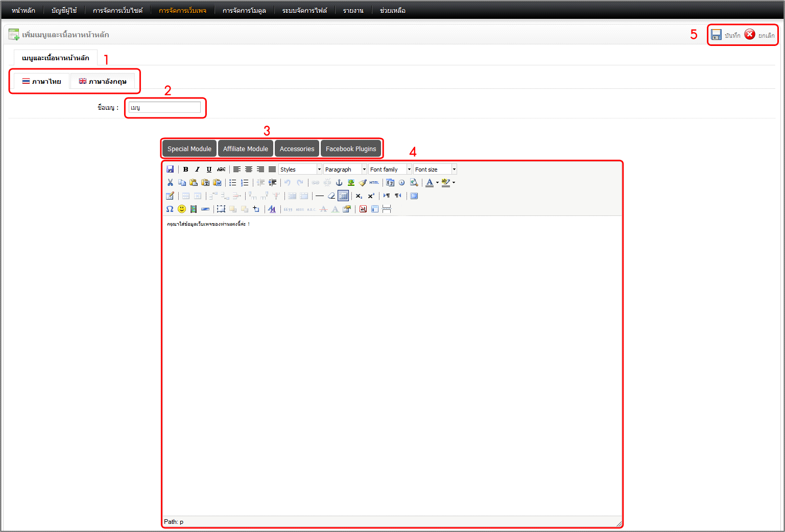Insert a page break

tap(387, 209)
